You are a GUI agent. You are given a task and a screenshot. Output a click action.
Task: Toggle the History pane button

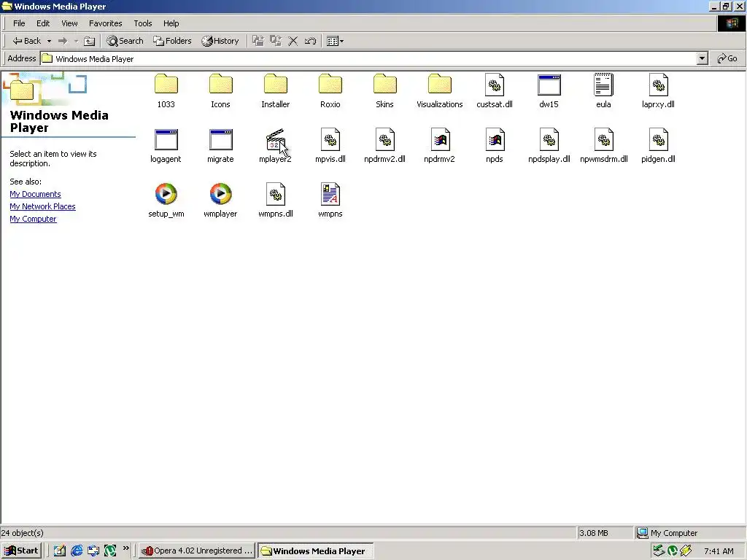pyautogui.click(x=220, y=41)
